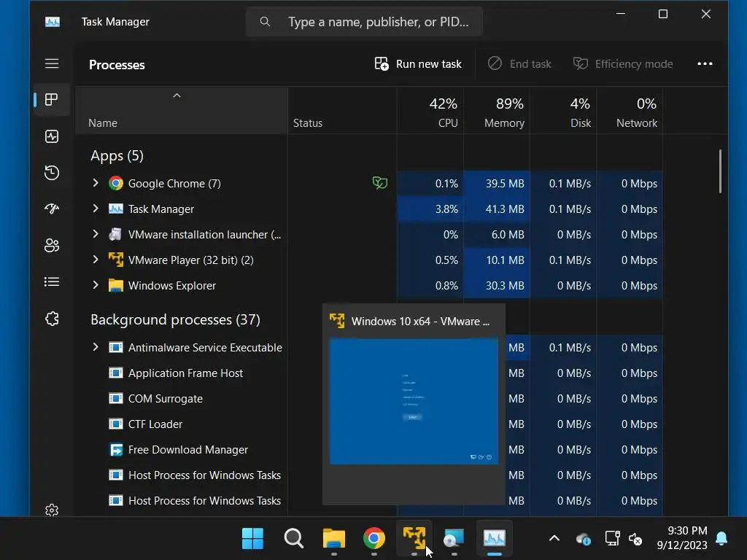Click Run new task button
The image size is (747, 560).
[418, 64]
